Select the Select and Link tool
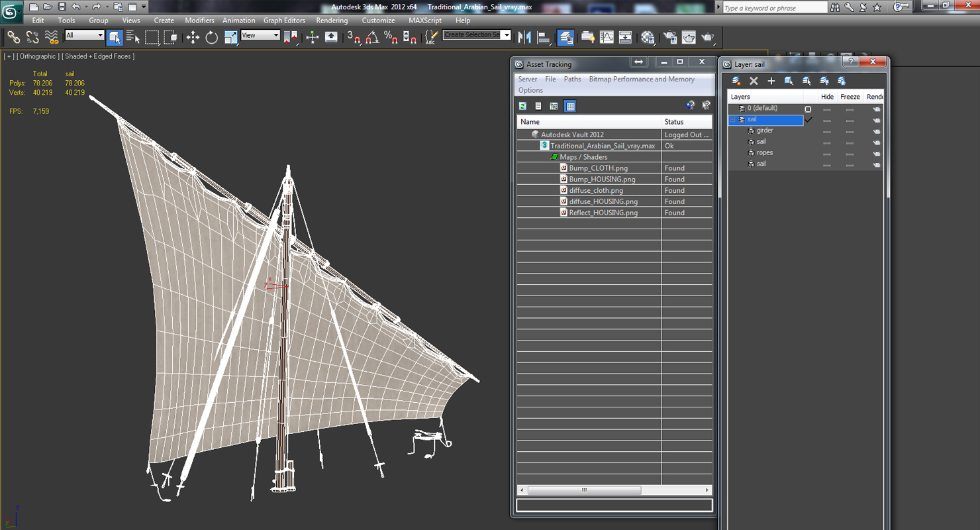This screenshot has width=980, height=530. click(x=13, y=37)
